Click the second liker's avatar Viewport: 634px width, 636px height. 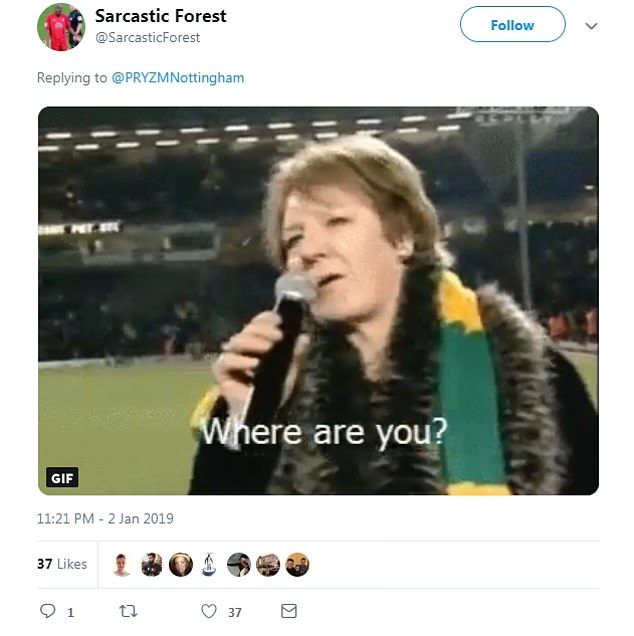[x=152, y=565]
